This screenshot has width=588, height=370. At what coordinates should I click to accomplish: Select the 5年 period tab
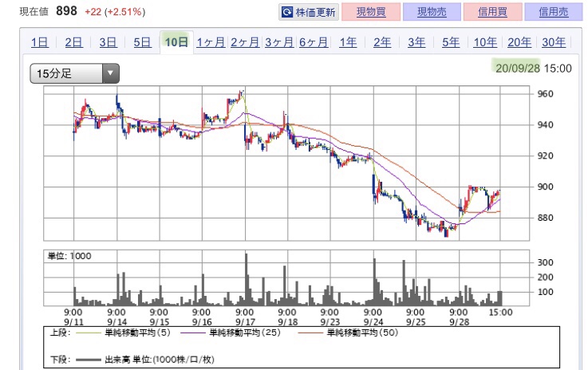451,42
